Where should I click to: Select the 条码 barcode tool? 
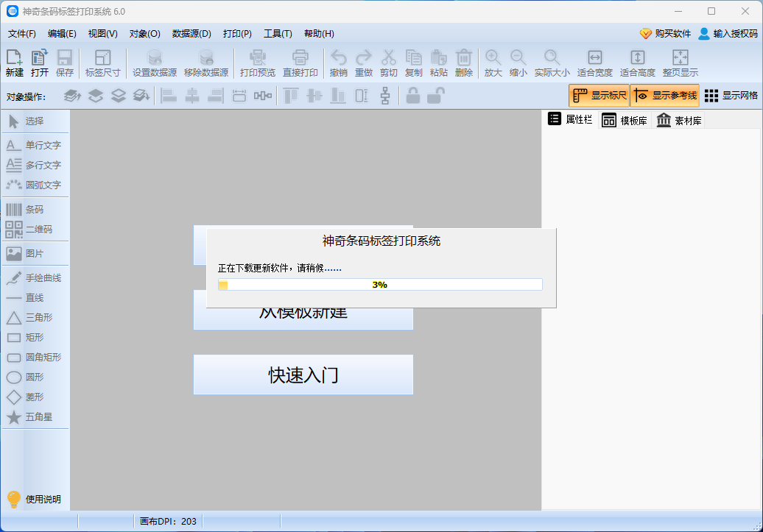pos(35,210)
